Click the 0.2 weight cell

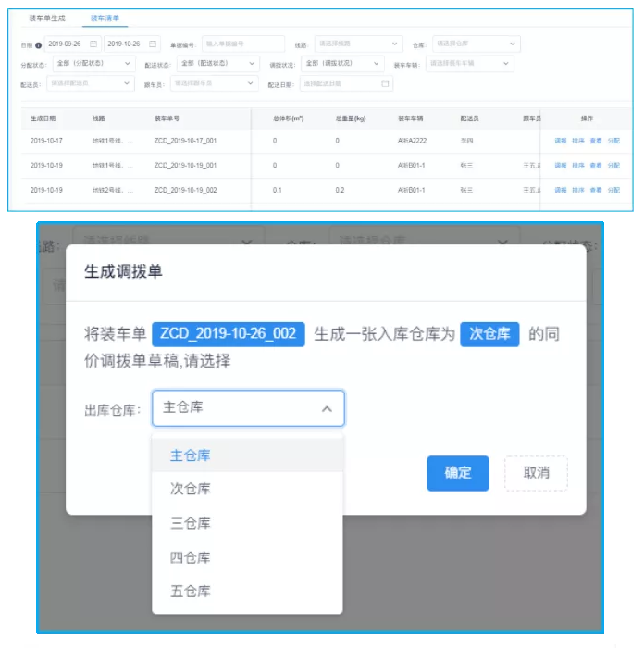pyautogui.click(x=340, y=190)
